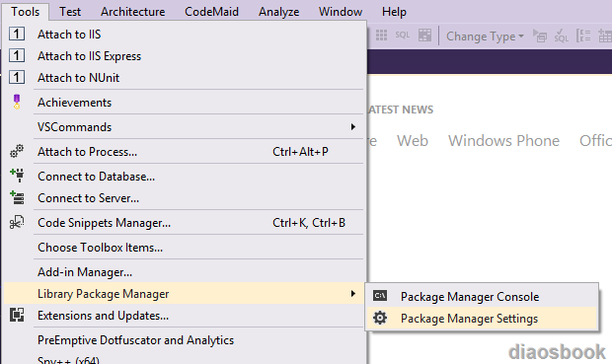Screen dimensions: 612x364
Task: Click the Code Snippets Manager scissors icon
Action: pyautogui.click(x=17, y=222)
